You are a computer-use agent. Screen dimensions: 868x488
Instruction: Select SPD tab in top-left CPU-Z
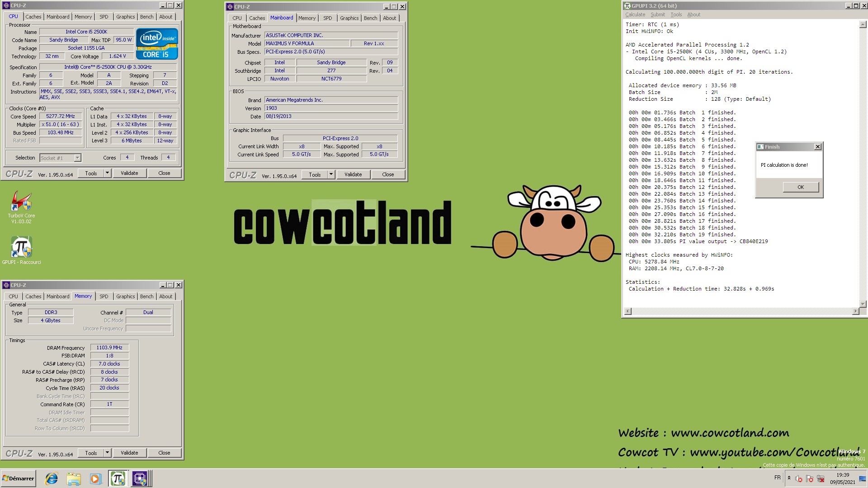(104, 17)
